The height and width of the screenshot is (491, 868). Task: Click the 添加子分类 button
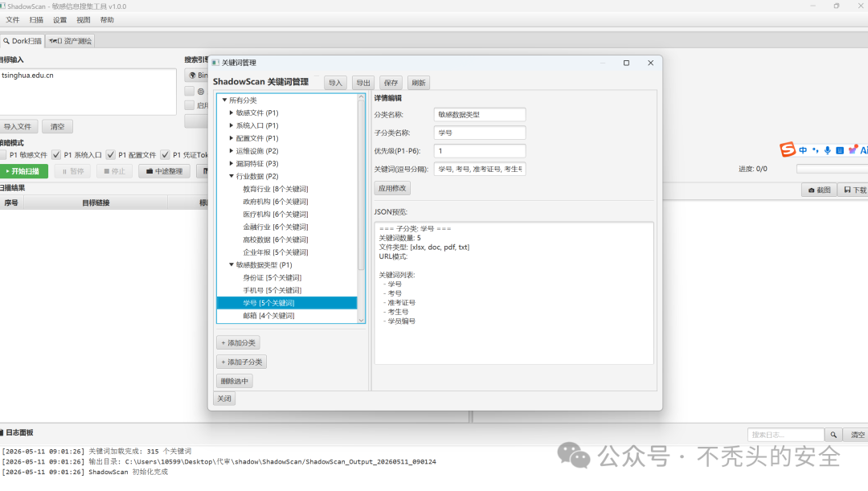(x=241, y=362)
